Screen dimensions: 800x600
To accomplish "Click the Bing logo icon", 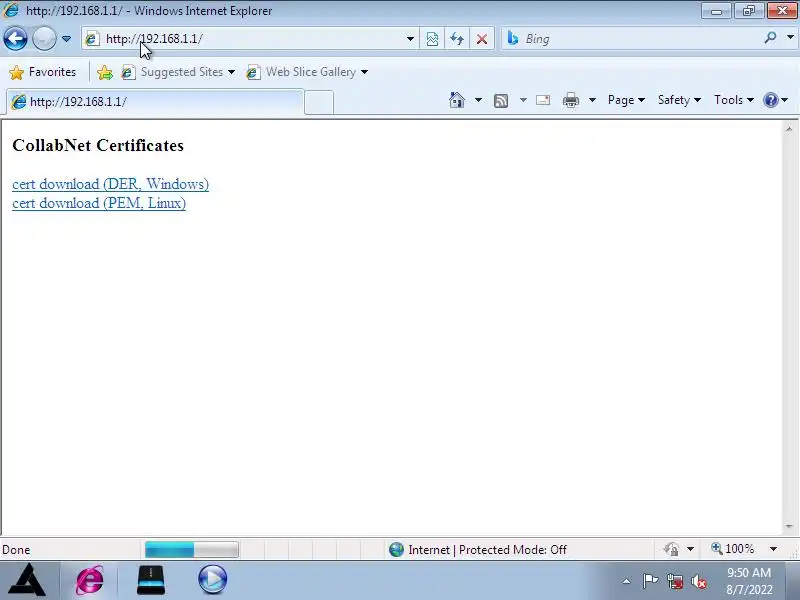I will [x=513, y=38].
